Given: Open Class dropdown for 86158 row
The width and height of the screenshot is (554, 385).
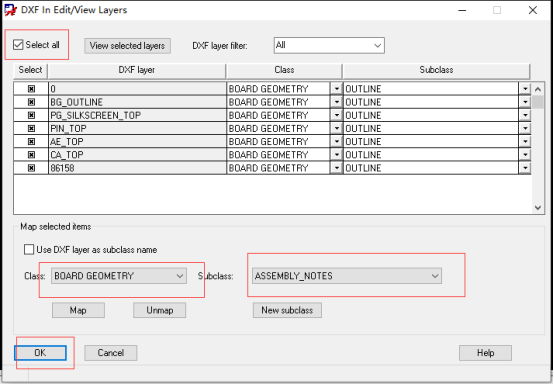Looking at the screenshot, I should click(336, 168).
